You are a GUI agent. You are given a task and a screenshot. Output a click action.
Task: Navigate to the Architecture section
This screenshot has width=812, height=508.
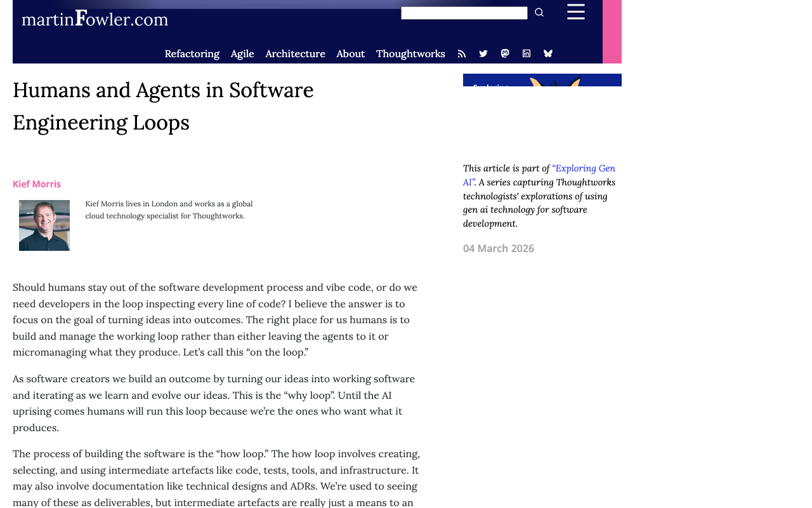(x=295, y=53)
